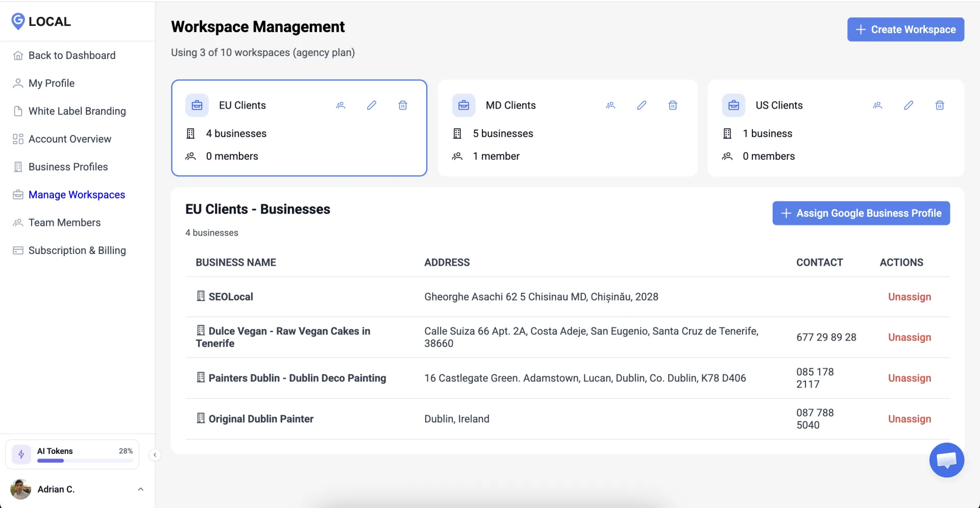
Task: Click the 1 member label in MD Clients
Action: tap(496, 157)
